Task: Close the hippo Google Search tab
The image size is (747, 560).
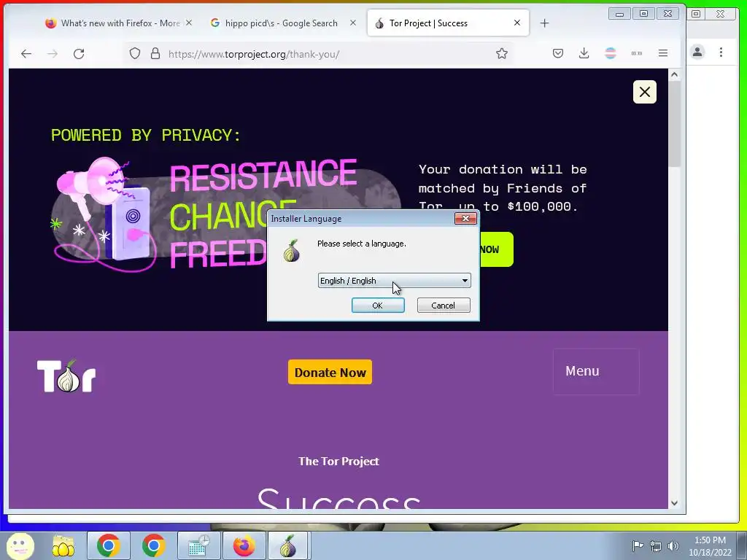Action: [x=352, y=23]
